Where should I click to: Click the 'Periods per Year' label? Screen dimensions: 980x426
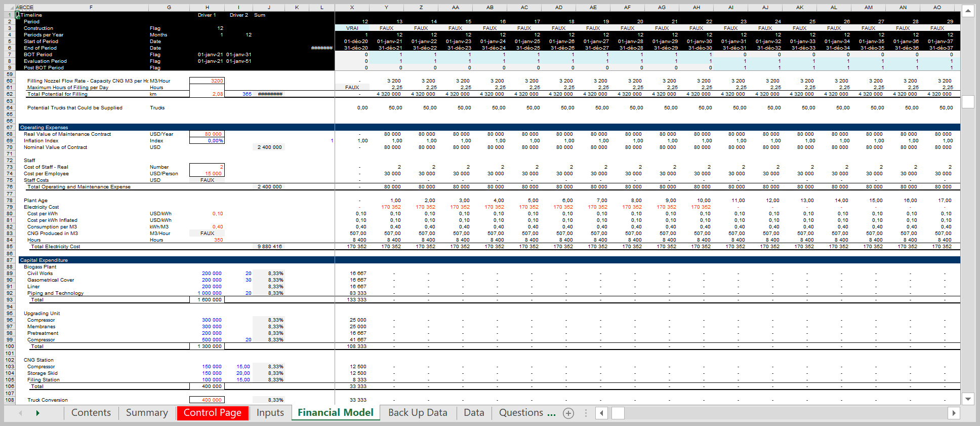[x=44, y=35]
